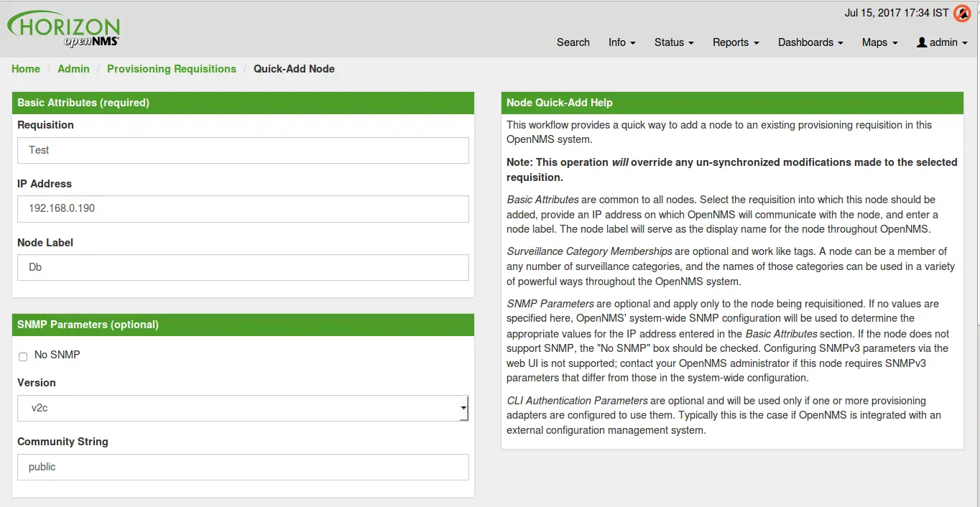The width and height of the screenshot is (980, 507).
Task: Click the italic 'CLI Authentication Parameters' help text
Action: point(578,401)
